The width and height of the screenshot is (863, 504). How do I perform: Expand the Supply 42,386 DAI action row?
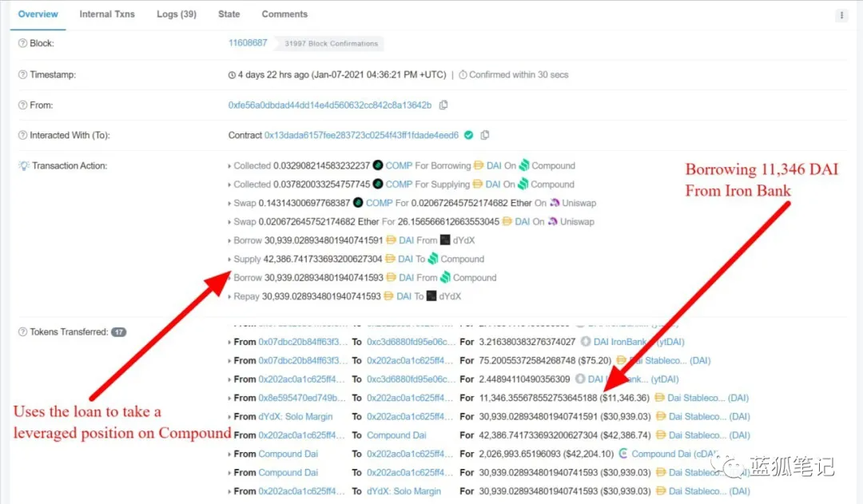pyautogui.click(x=230, y=260)
